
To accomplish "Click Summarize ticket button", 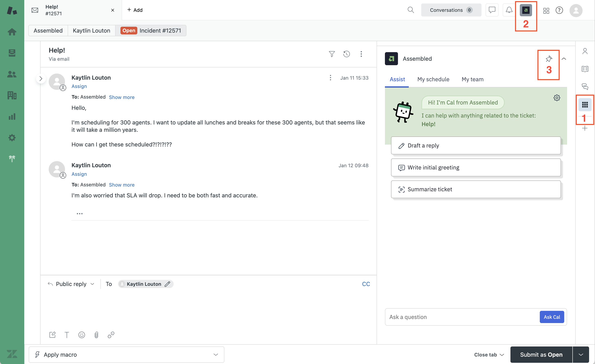I will 476,189.
